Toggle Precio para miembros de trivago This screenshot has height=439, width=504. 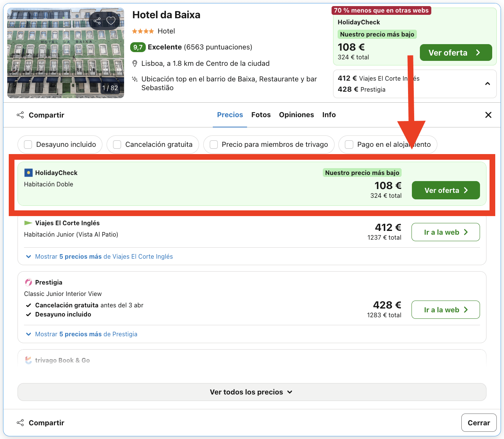tap(214, 145)
